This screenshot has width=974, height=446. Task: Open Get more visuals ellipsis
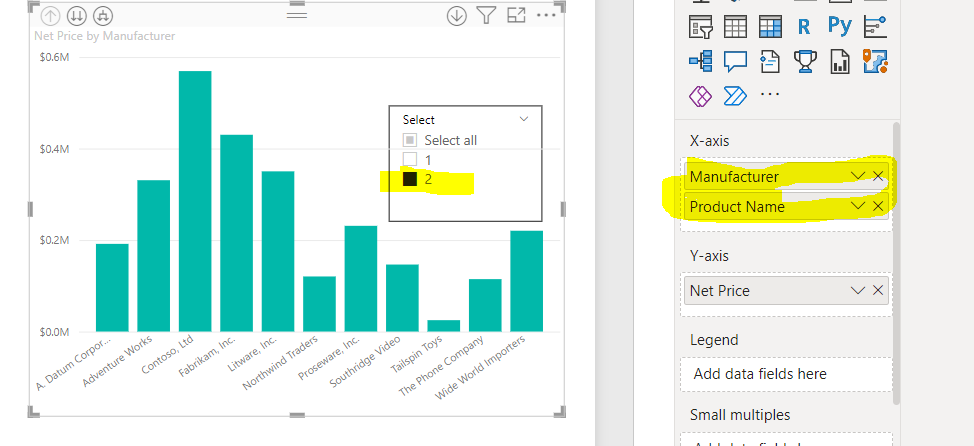770,94
